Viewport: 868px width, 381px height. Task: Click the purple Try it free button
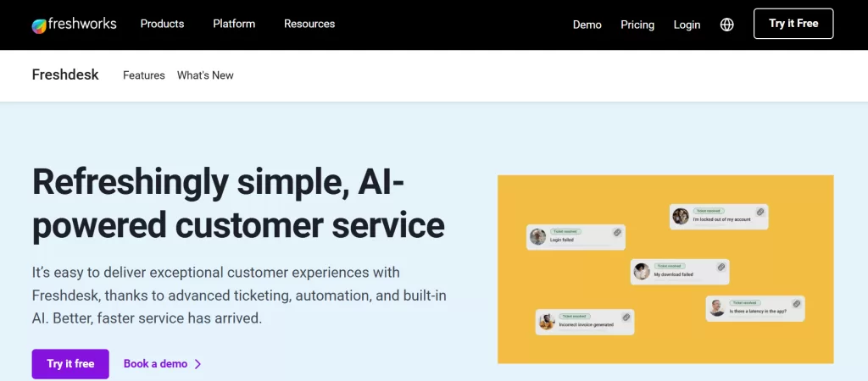[70, 363]
